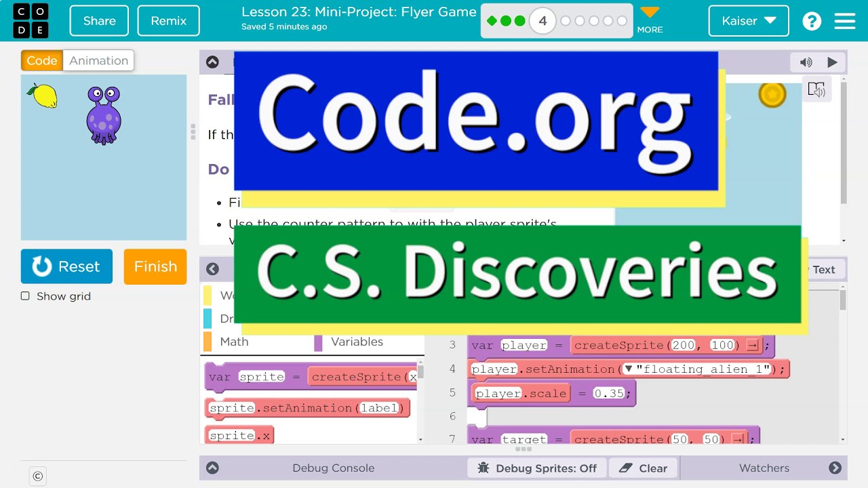Click line number 6 in the workspace
This screenshot has width=868, height=488.
[452, 415]
